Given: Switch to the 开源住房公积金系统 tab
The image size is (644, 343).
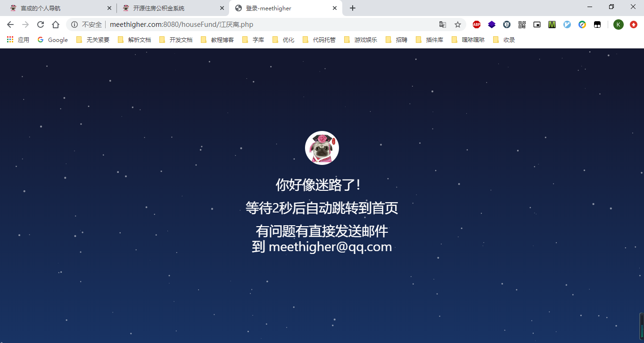Looking at the screenshot, I should pos(172,8).
